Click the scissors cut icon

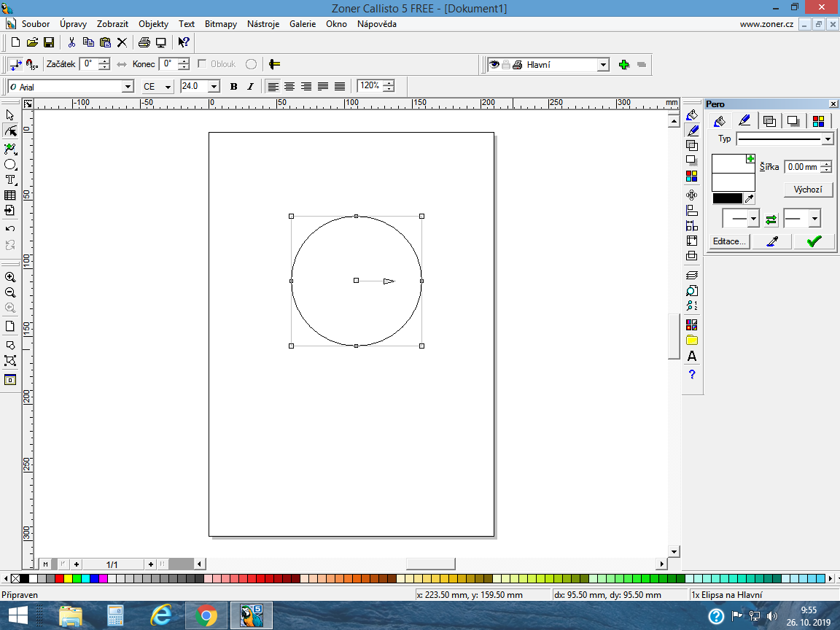click(x=72, y=43)
